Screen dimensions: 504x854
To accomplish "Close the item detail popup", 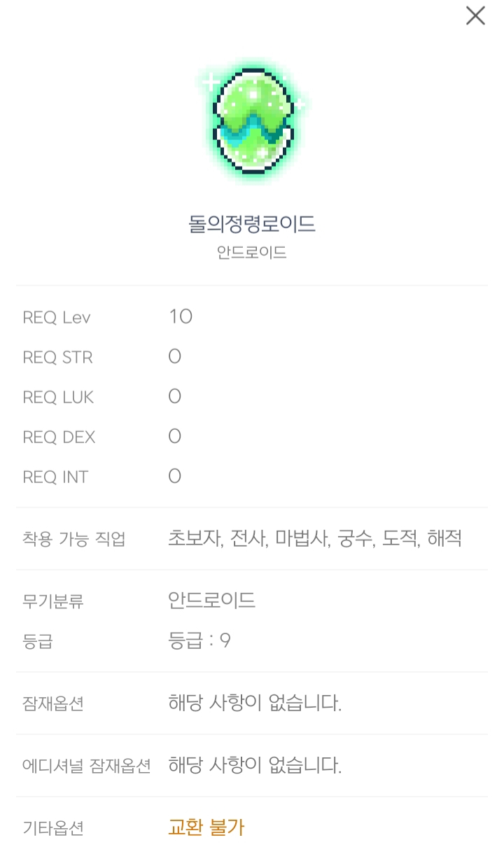I will [x=475, y=16].
